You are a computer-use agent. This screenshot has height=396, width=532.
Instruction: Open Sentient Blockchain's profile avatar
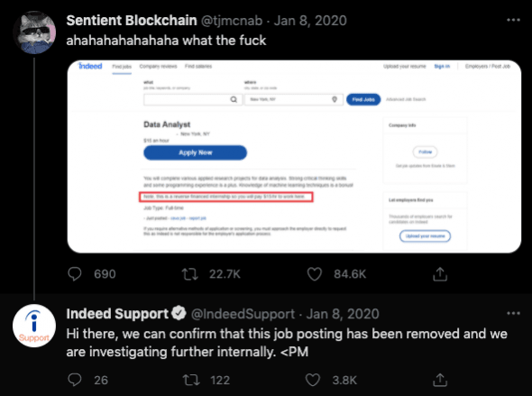point(34,32)
